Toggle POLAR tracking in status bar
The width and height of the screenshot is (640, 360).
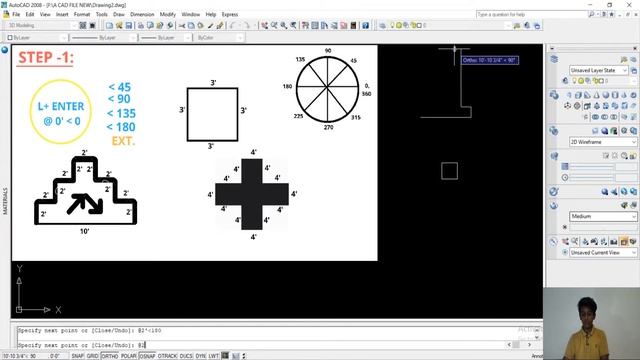(x=129, y=356)
